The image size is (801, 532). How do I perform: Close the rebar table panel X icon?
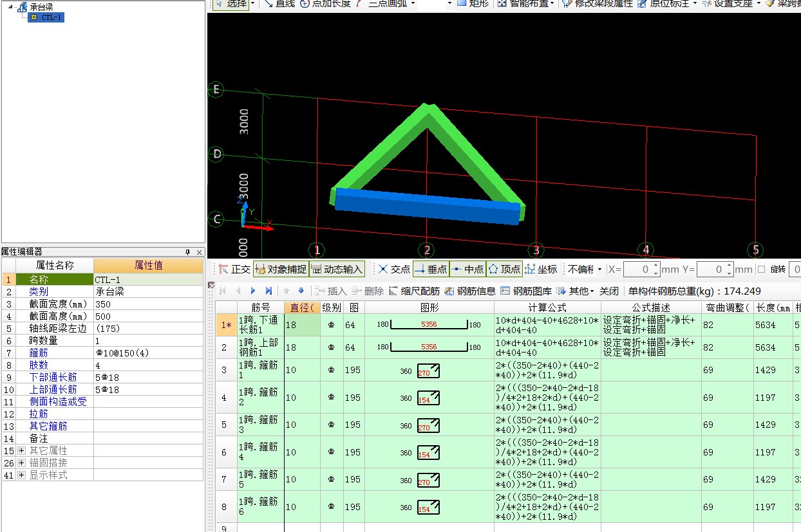(x=211, y=285)
